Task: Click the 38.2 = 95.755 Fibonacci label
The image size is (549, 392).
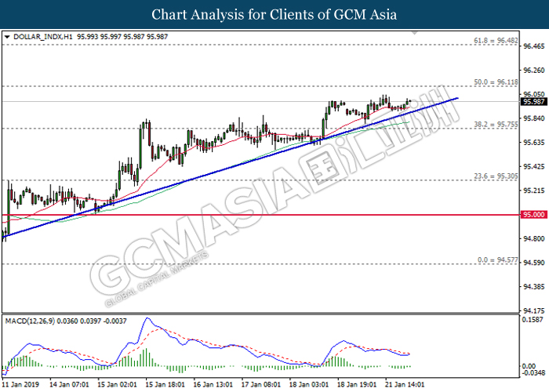Action: point(496,124)
